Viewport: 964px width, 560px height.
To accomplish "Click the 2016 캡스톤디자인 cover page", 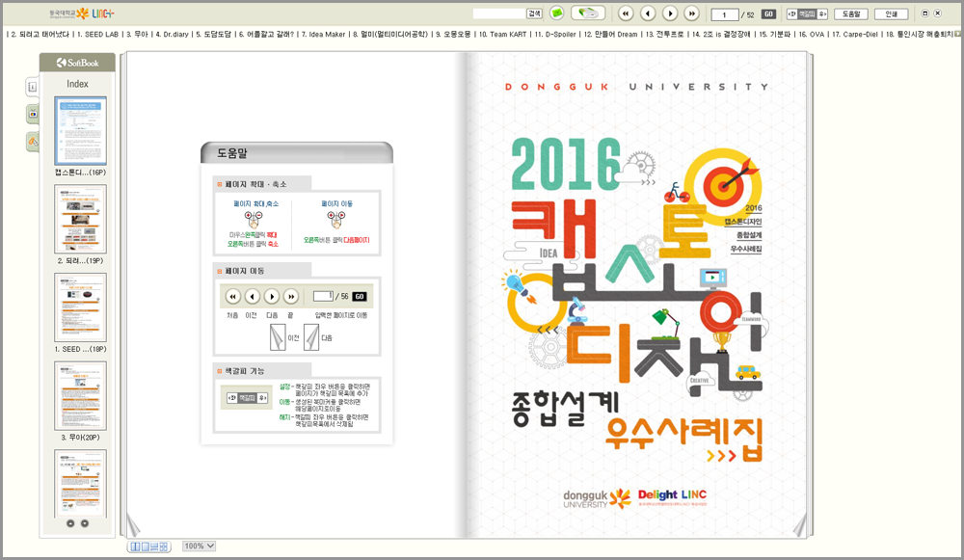I will pyautogui.click(x=637, y=295).
